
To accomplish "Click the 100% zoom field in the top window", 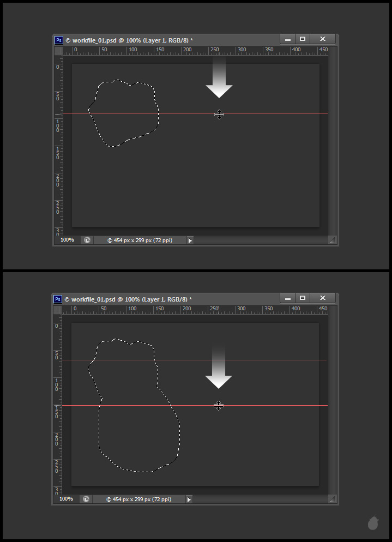I will [68, 240].
